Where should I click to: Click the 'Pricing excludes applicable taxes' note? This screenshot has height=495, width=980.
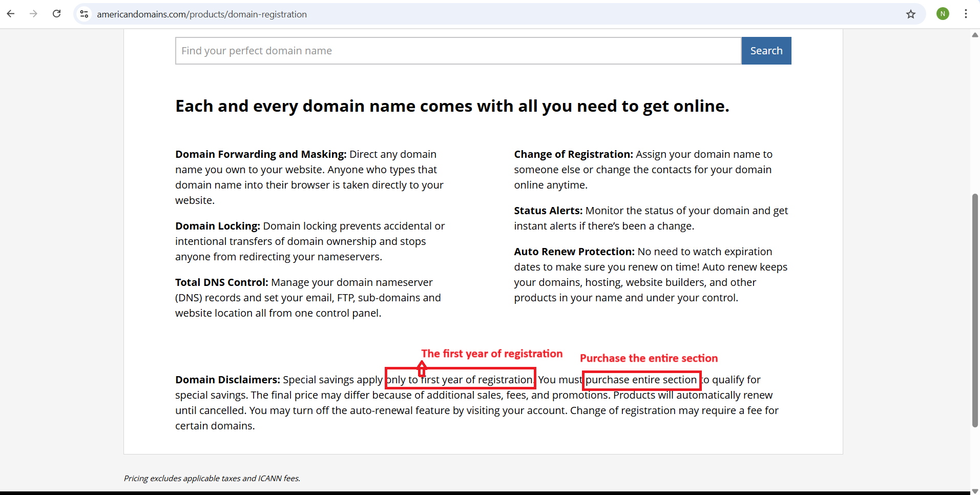tap(212, 478)
